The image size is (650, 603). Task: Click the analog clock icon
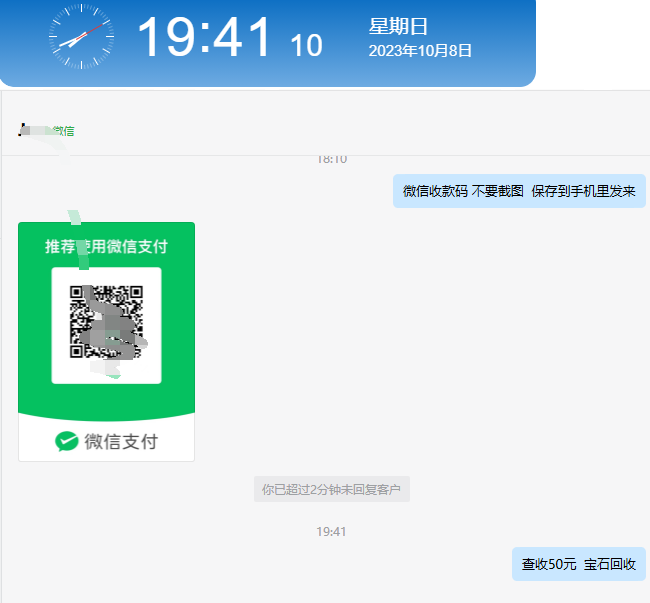(81, 36)
